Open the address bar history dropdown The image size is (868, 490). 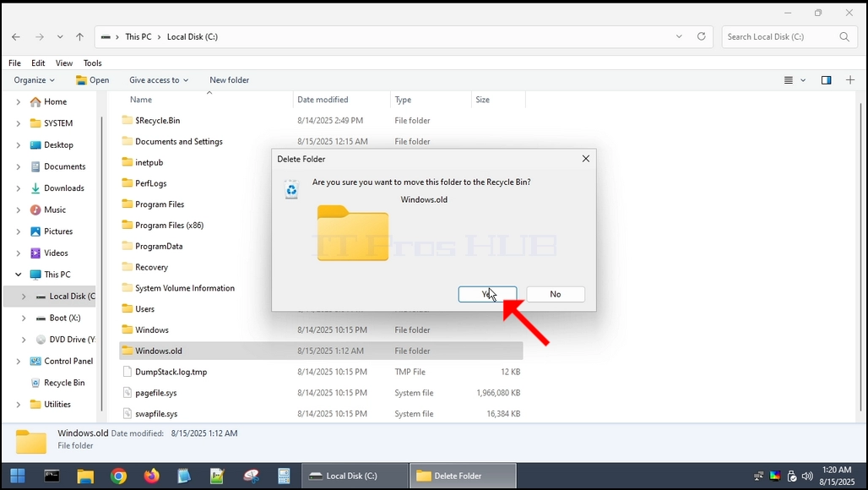(x=679, y=36)
